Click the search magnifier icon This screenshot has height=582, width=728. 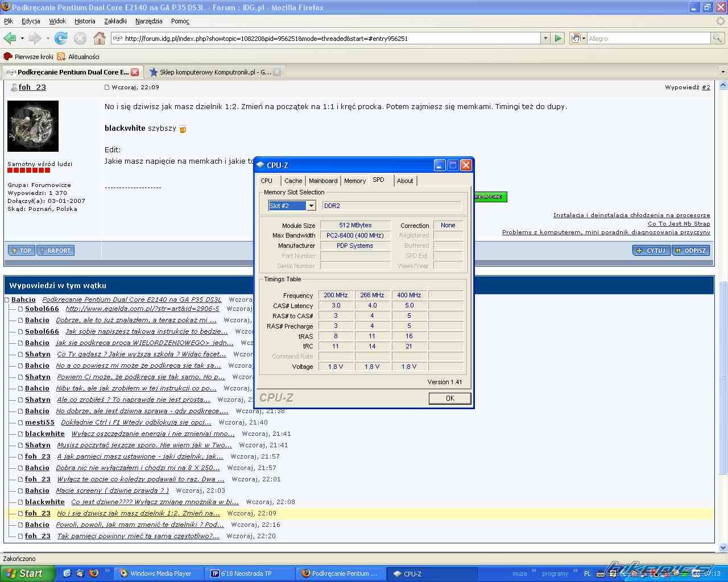tap(718, 38)
